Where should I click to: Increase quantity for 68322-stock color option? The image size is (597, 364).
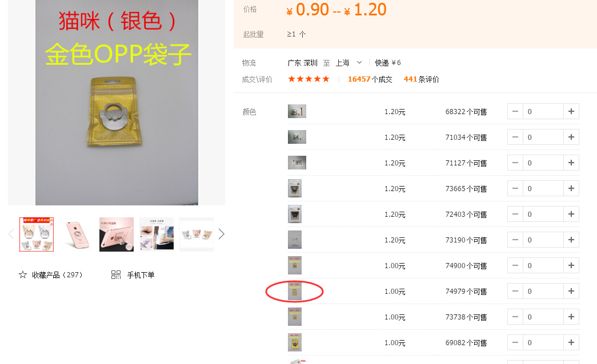click(x=571, y=111)
